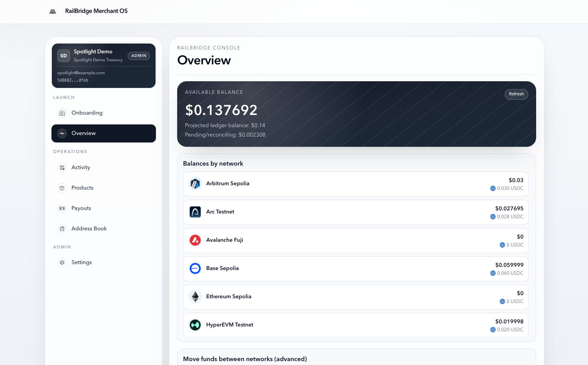Click Pending/reconciling amount line
The height and width of the screenshot is (365, 588).
click(225, 135)
